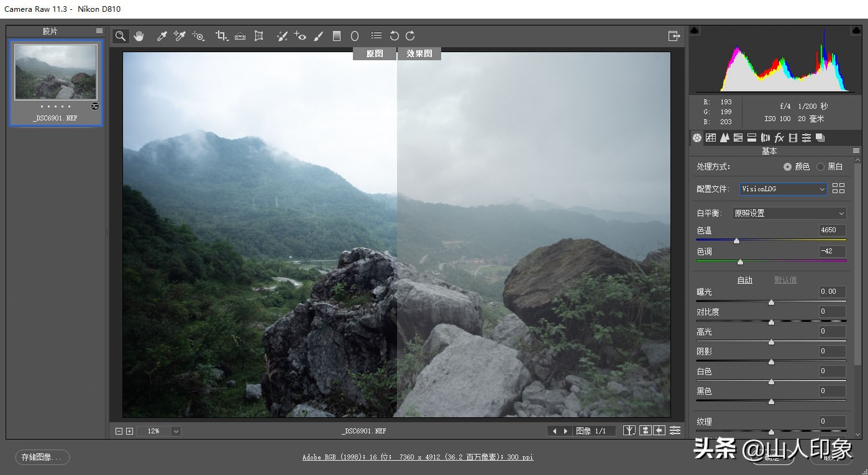
Task: Select the Hand tool
Action: pos(139,36)
